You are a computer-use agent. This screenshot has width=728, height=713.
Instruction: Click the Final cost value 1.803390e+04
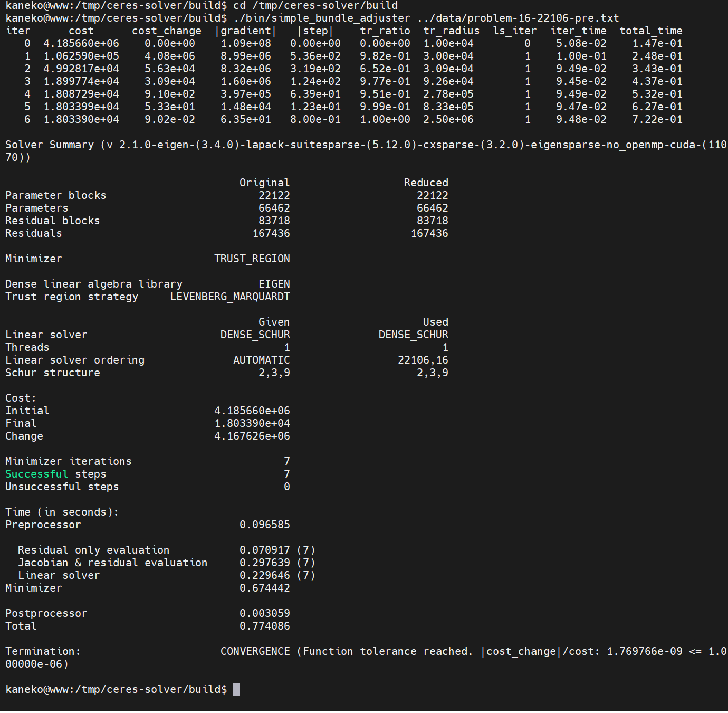[252, 423]
